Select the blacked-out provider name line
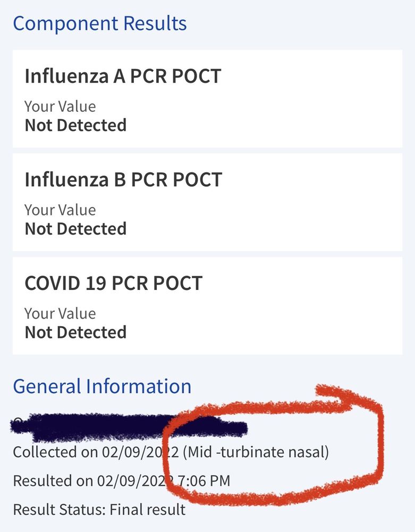Image resolution: width=415 pixels, height=532 pixels. pos(129,428)
